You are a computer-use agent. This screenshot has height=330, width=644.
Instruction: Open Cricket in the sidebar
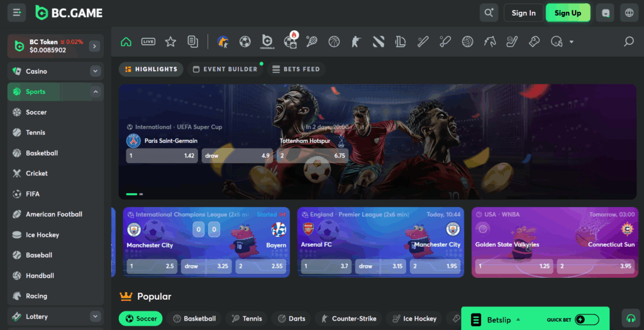[55, 173]
